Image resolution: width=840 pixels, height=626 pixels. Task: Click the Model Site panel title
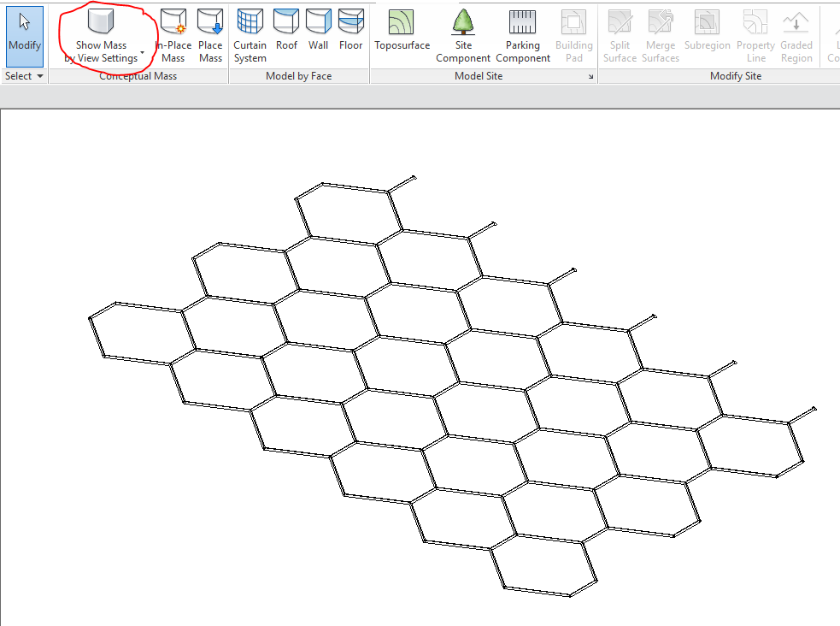[479, 76]
